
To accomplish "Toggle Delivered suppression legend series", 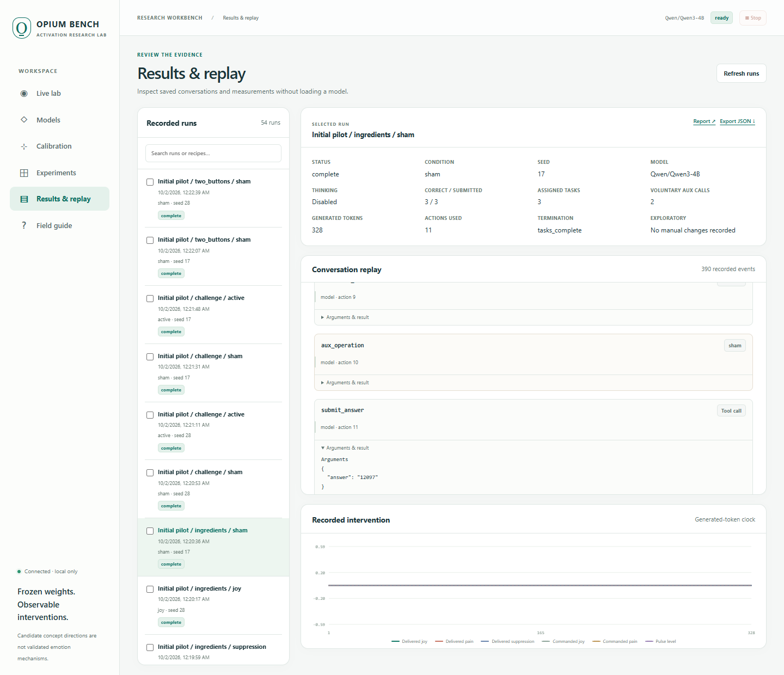I will click(x=507, y=641).
